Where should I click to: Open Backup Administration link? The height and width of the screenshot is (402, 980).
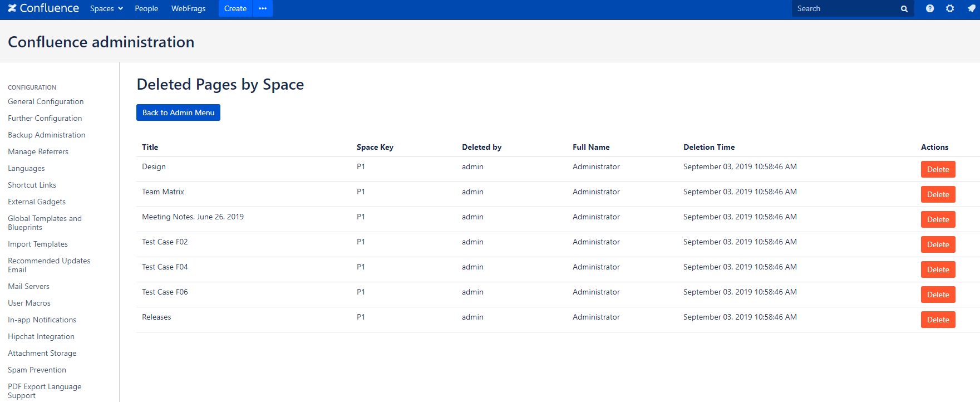[x=46, y=135]
